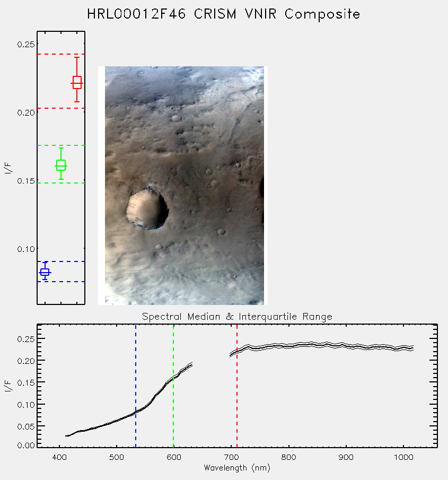Image resolution: width=448 pixels, height=480 pixels.
Task: Click the Spectral Median & Interquartile Range heading
Action: coord(237,317)
